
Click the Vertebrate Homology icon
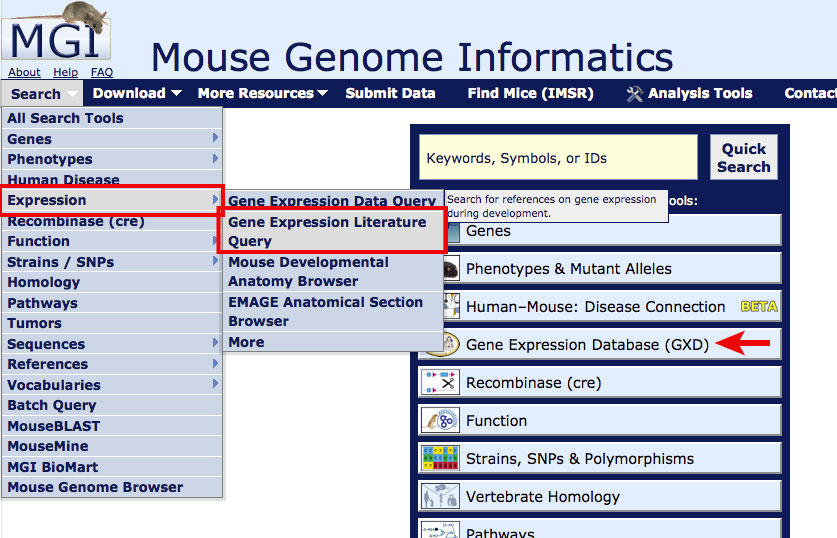(x=440, y=497)
